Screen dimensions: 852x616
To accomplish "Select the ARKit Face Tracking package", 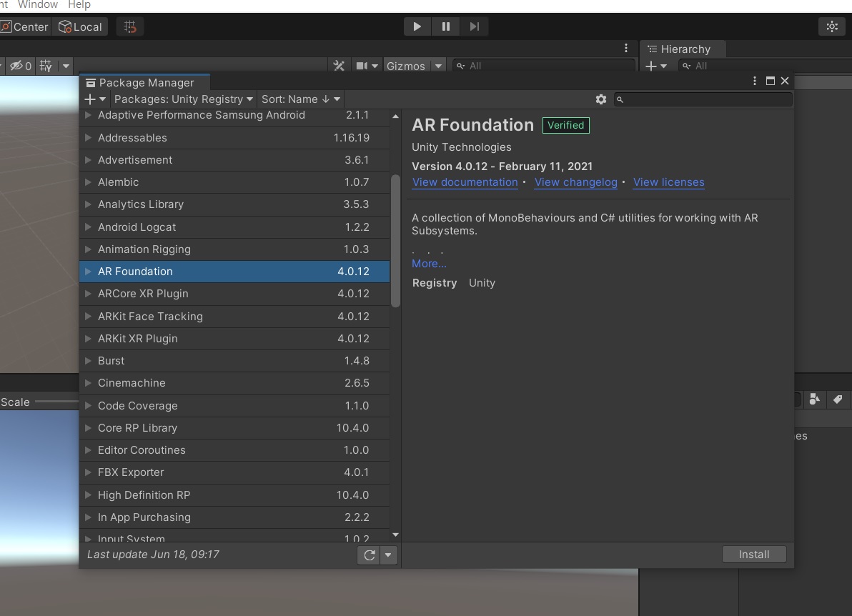I will tap(234, 316).
